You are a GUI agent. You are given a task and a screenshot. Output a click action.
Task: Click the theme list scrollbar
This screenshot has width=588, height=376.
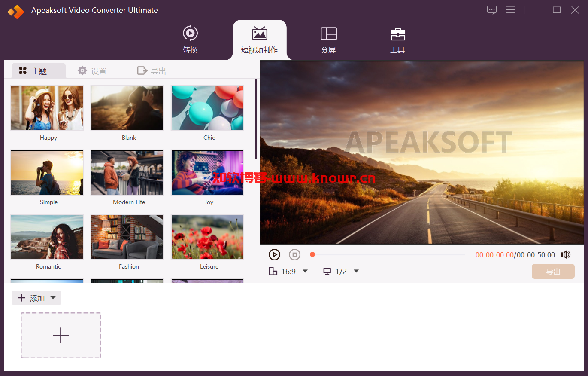pos(256,119)
